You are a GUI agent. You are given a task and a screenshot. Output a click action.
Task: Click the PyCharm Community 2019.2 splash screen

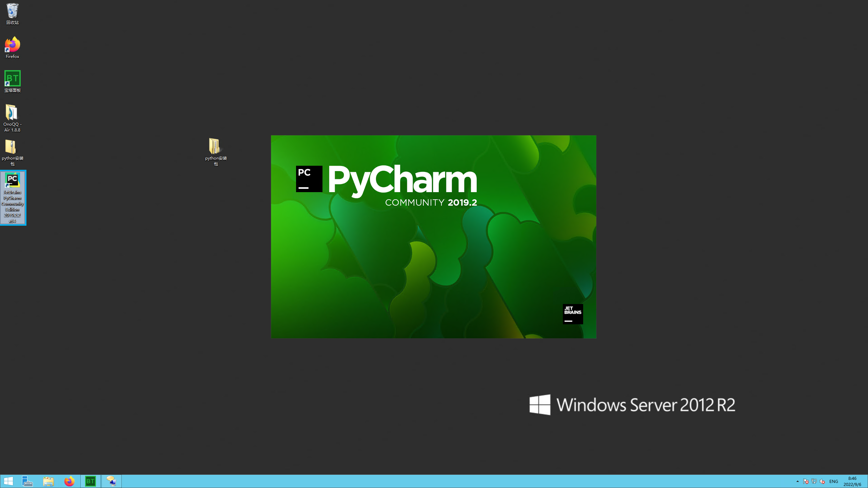pyautogui.click(x=433, y=237)
